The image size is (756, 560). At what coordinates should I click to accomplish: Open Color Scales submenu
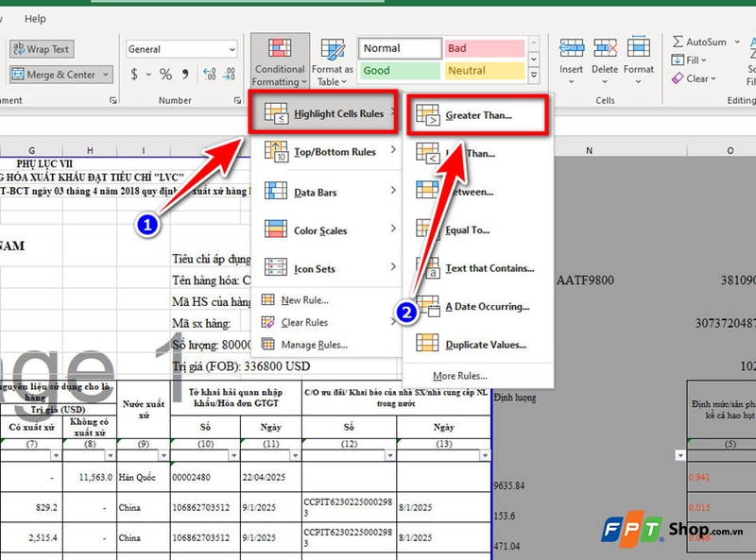coord(326,229)
